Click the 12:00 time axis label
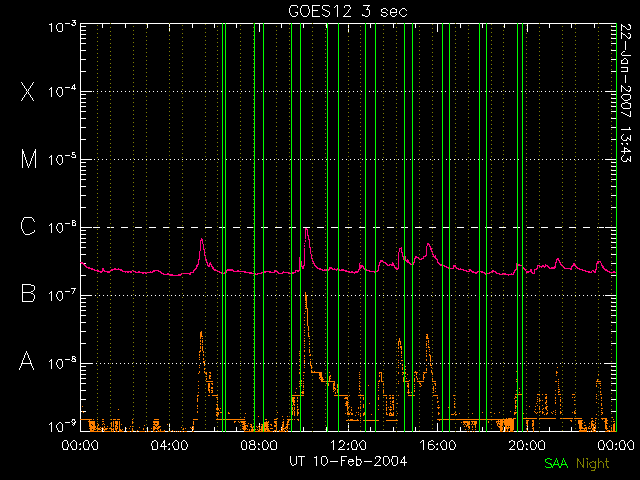The image size is (640, 480). coord(348,445)
